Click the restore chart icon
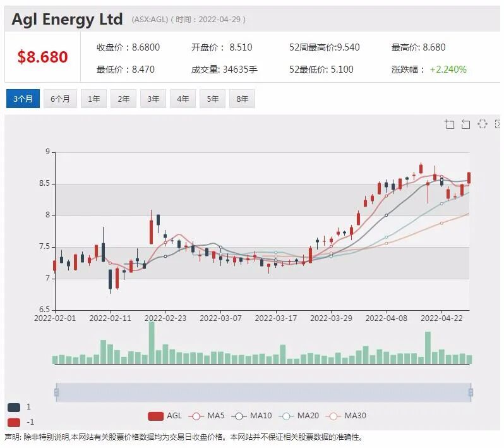Image resolution: width=504 pixels, height=448 pixels. point(482,124)
